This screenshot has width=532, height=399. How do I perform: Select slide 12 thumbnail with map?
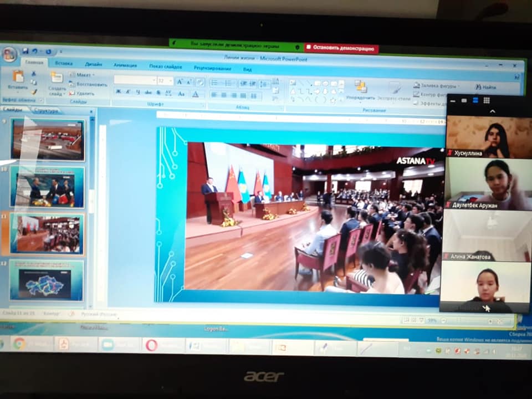pyautogui.click(x=47, y=280)
